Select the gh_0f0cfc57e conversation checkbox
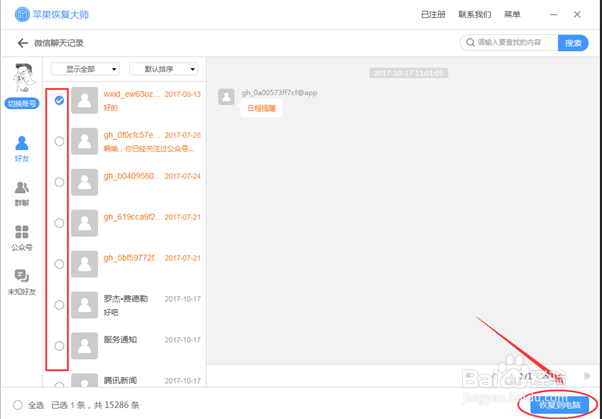The height and width of the screenshot is (419, 602). pyautogui.click(x=59, y=141)
